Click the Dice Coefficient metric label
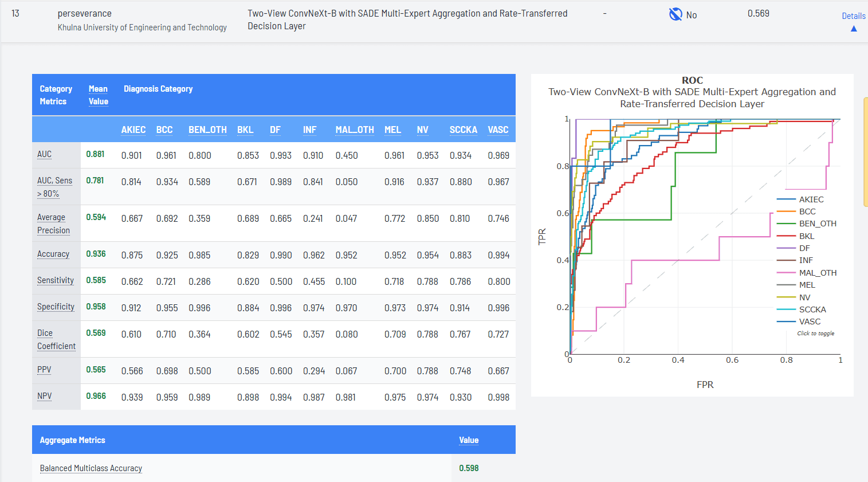This screenshot has width=868, height=482. coord(56,339)
